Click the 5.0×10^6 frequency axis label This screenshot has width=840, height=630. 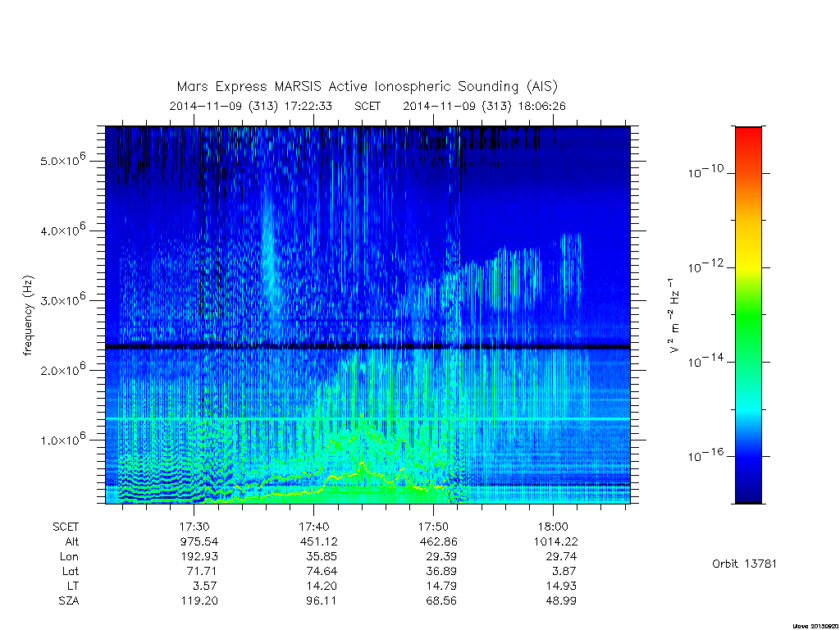pyautogui.click(x=62, y=159)
